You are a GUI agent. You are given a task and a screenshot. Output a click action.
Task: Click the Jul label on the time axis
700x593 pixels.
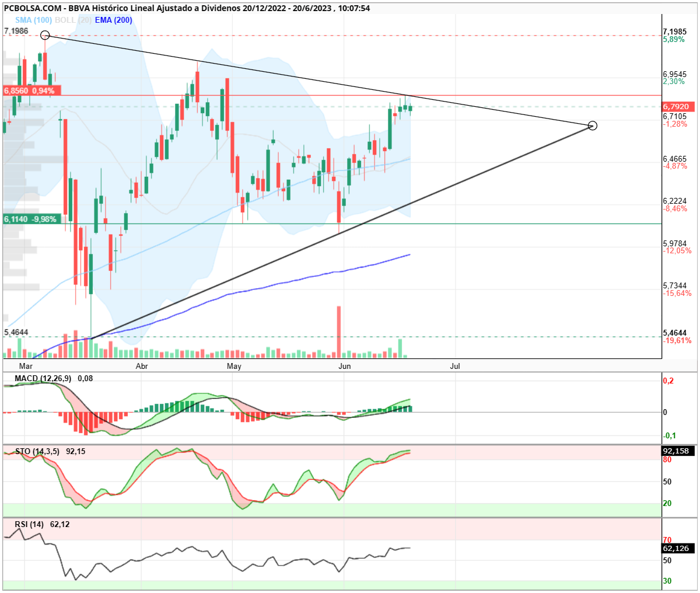455,367
